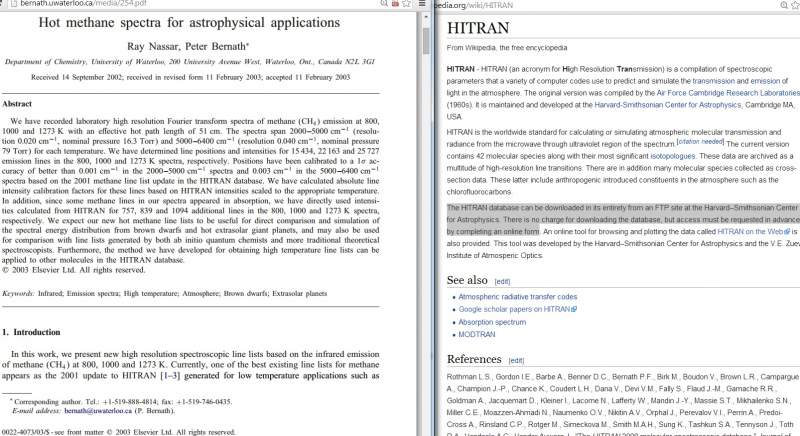Follow the 'emission' link in HITRAN article
This screenshot has width=800, height=436.
coord(765,81)
